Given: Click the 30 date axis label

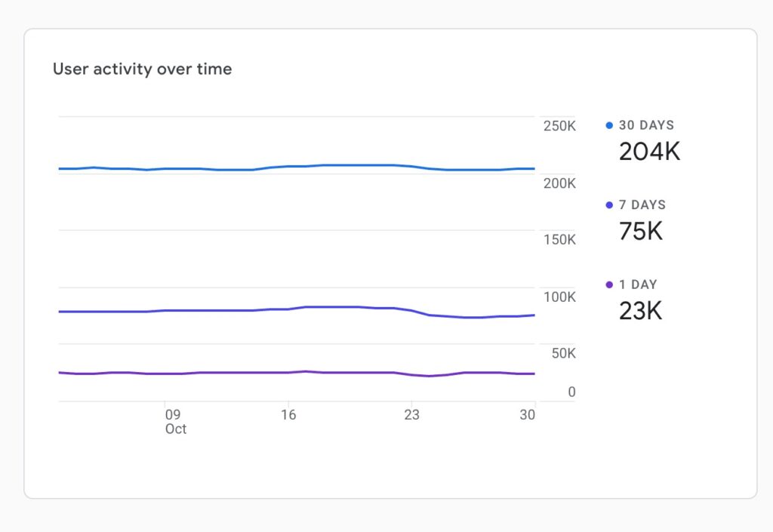Looking at the screenshot, I should tap(528, 414).
